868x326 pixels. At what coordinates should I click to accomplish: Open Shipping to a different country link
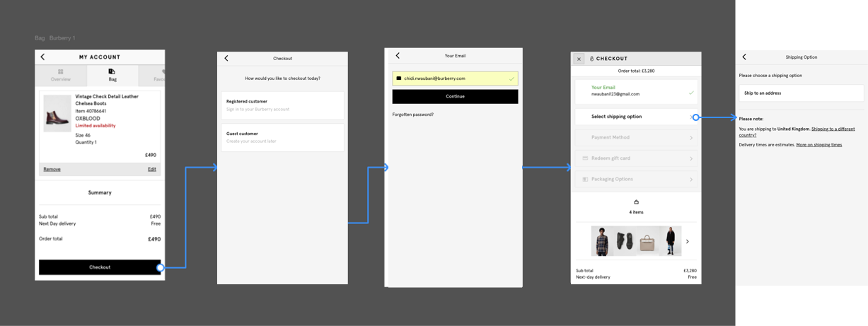797,132
